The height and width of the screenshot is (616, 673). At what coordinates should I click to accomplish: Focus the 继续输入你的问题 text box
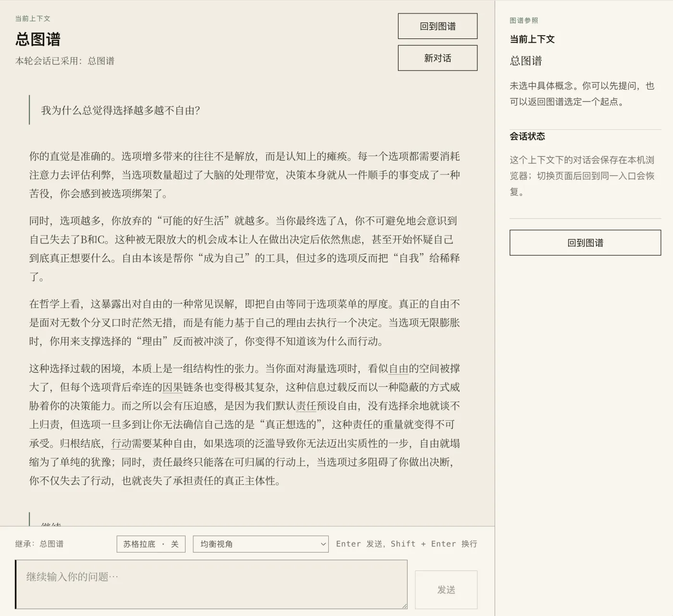[x=212, y=584]
